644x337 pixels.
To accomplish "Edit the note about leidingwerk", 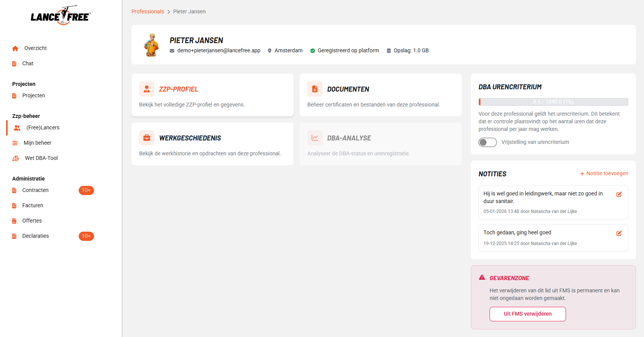I will tap(619, 194).
